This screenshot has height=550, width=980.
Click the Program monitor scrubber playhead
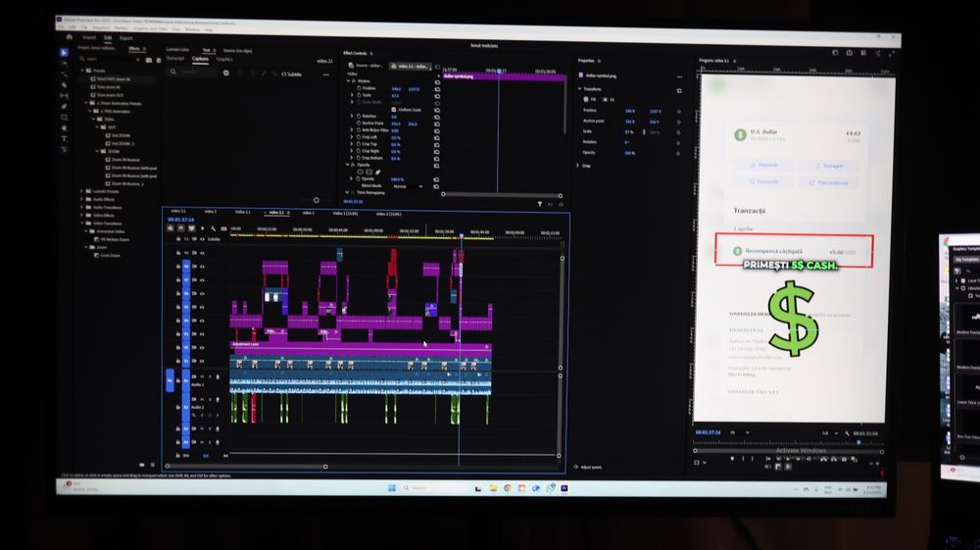tap(858, 442)
